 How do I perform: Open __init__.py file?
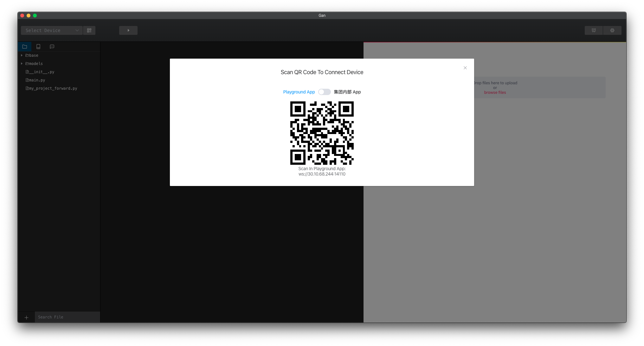coord(42,72)
